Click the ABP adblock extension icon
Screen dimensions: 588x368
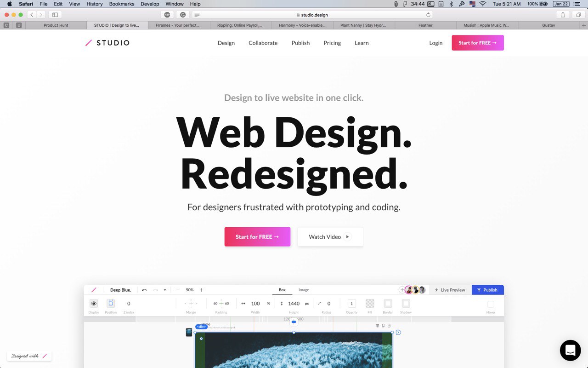coord(167,15)
